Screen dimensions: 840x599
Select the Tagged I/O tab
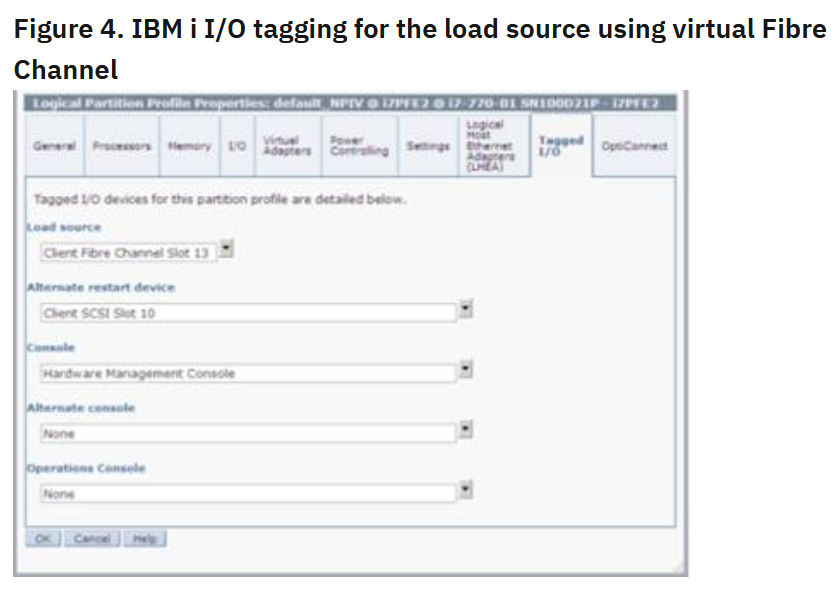pyautogui.click(x=561, y=146)
